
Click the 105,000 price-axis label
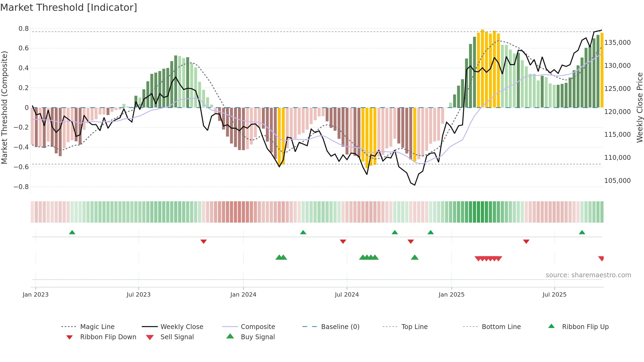[617, 180]
